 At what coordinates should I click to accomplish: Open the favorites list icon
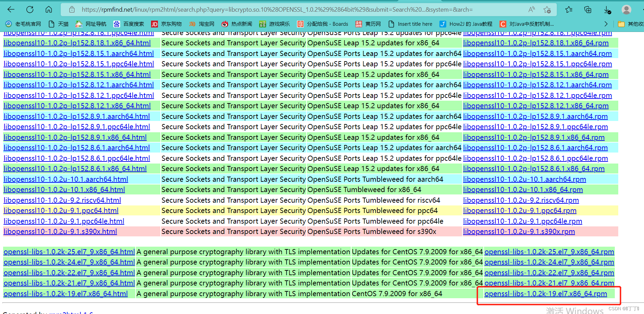(569, 10)
